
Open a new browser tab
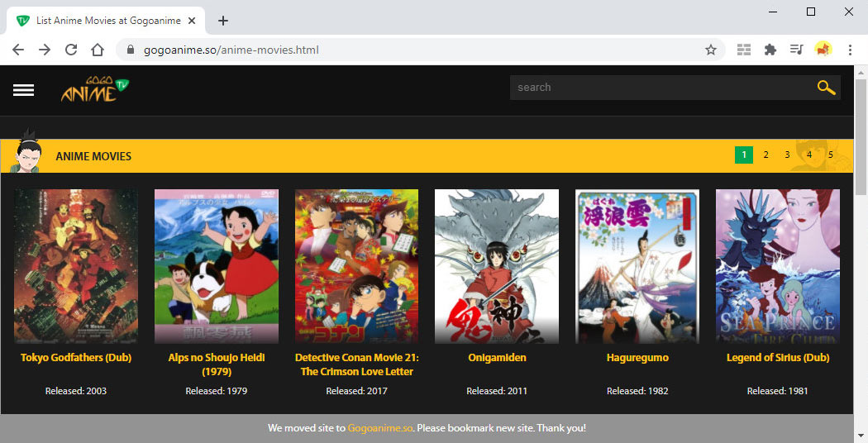222,21
